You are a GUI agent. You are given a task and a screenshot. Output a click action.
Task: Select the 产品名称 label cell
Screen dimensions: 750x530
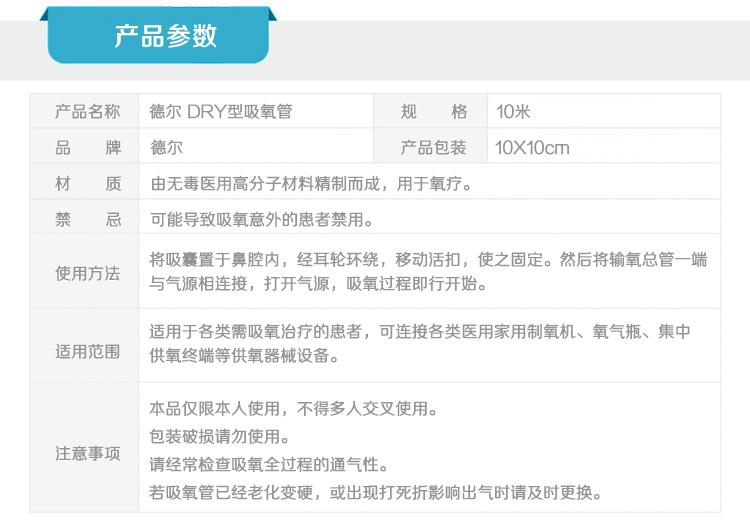coord(87,111)
